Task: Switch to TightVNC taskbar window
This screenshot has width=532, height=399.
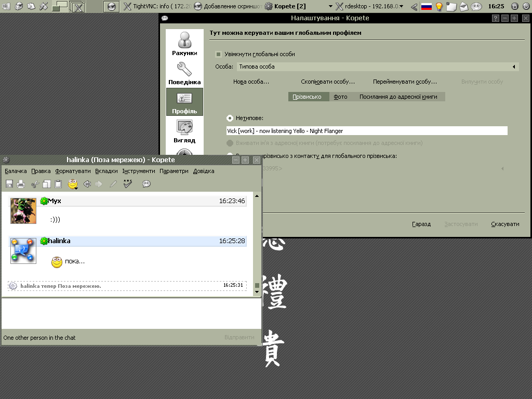Action: tap(157, 6)
